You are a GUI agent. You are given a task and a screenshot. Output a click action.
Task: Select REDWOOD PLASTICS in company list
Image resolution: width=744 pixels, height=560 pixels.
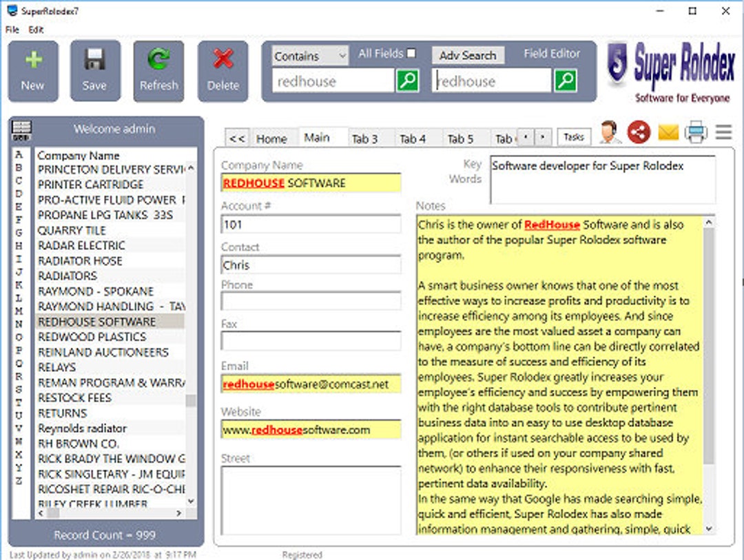[110, 337]
